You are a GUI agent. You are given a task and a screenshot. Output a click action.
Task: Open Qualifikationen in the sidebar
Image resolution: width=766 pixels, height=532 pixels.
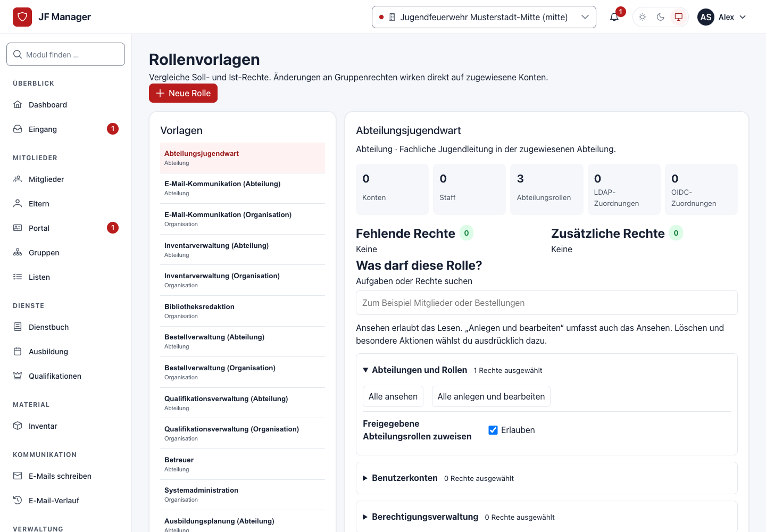[x=66, y=376]
